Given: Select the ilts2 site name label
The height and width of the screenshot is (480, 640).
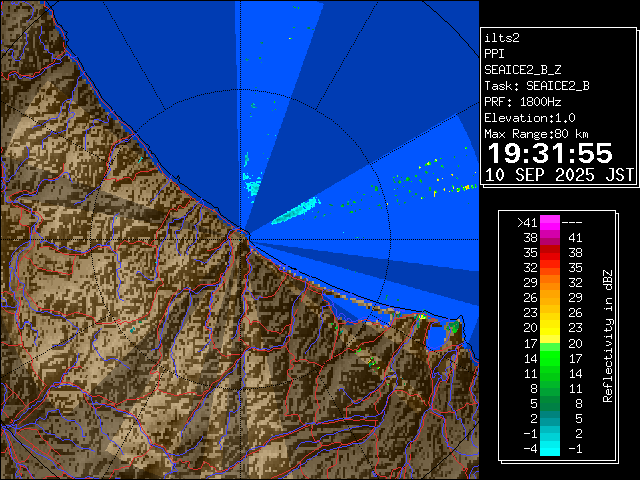Looking at the screenshot, I should tap(502, 38).
